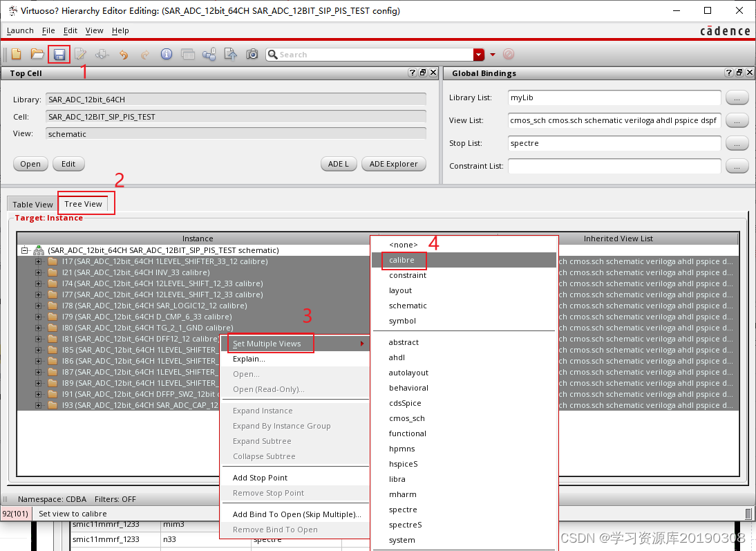The height and width of the screenshot is (551, 756).
Task: Open the File menu
Action: tap(48, 30)
